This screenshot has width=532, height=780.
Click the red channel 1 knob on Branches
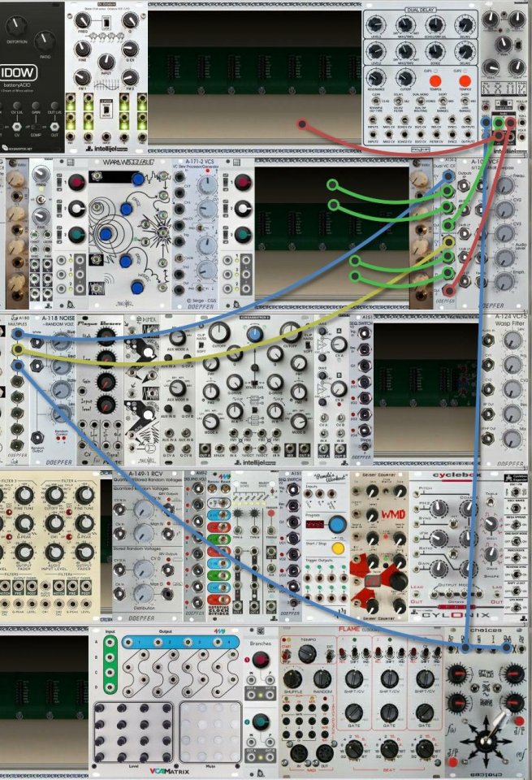click(x=260, y=660)
